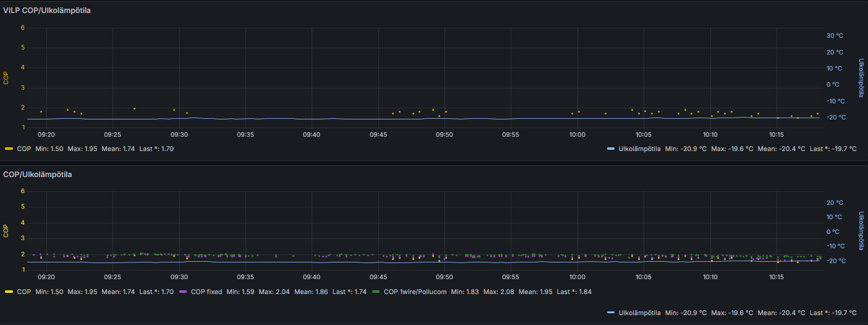Click the yellow COP color marker in top legend

coord(9,149)
